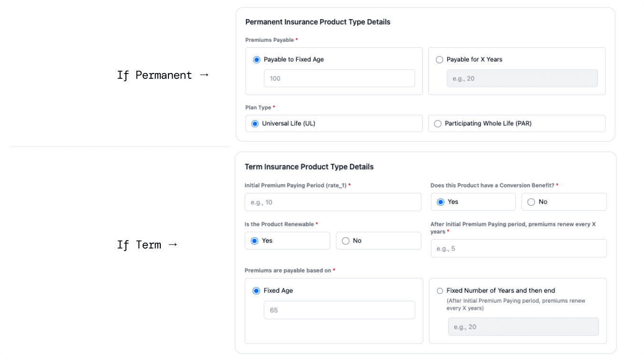Image resolution: width=644 pixels, height=358 pixels.
Task: Click the fixed age input showing 100
Action: pyautogui.click(x=339, y=78)
